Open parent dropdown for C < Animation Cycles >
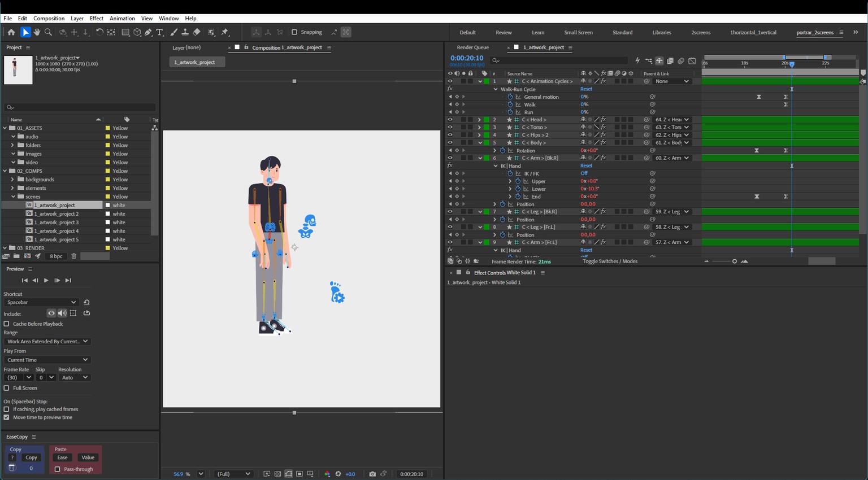The width and height of the screenshot is (868, 480). [x=672, y=81]
